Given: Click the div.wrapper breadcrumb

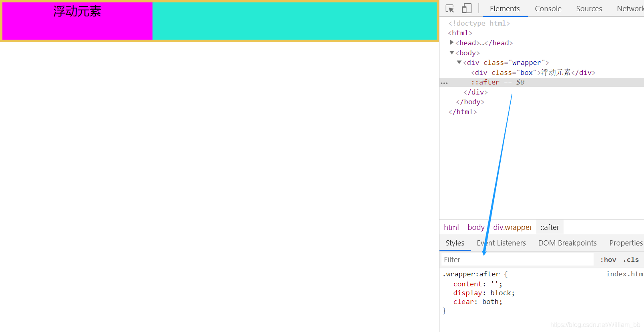Looking at the screenshot, I should (x=512, y=227).
